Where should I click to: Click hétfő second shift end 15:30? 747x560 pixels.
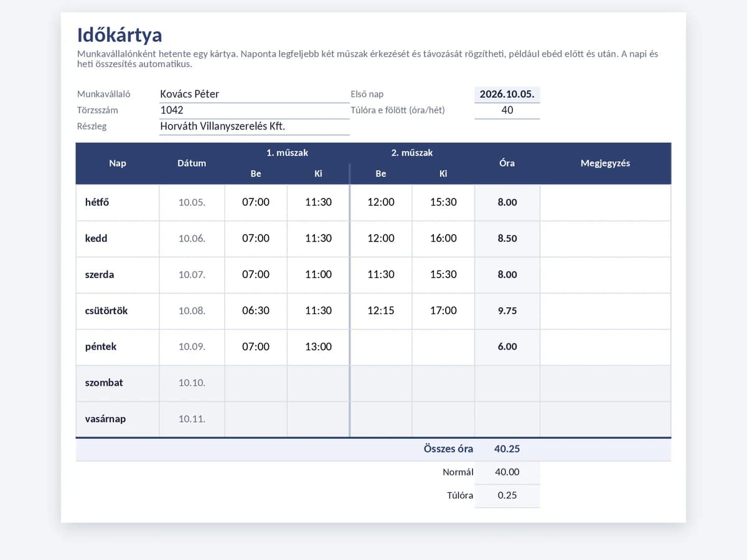pos(443,202)
